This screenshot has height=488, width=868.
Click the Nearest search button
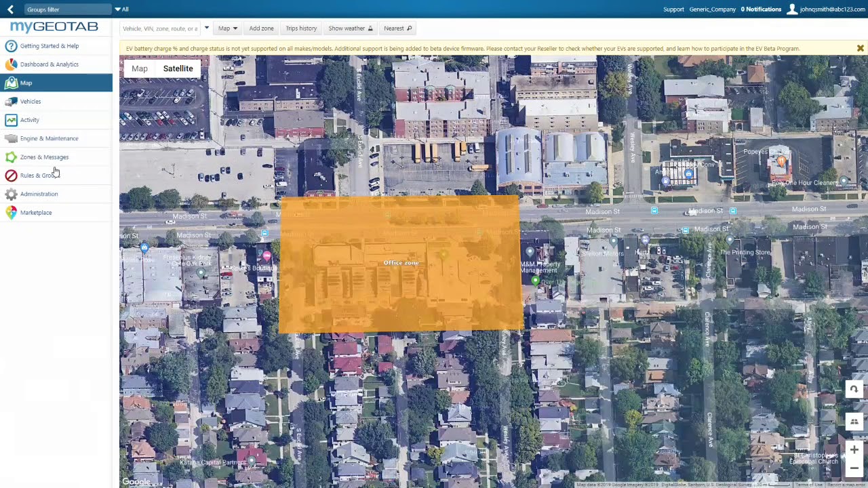pos(397,28)
